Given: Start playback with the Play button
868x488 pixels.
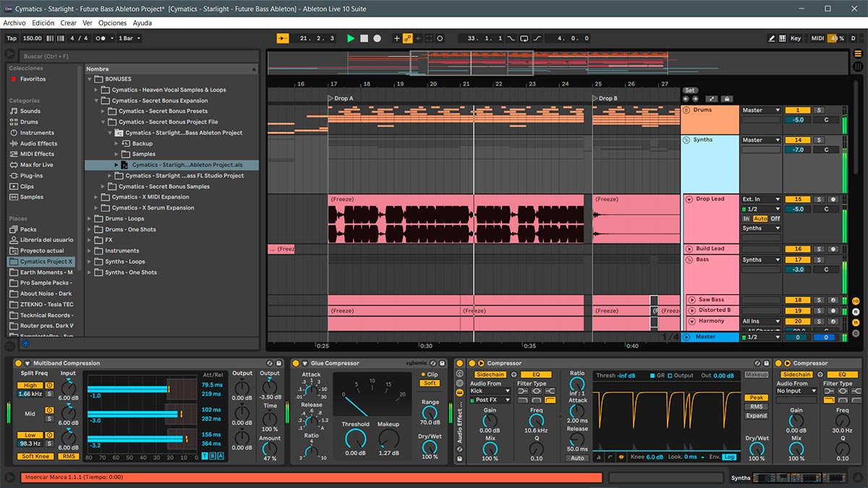Looking at the screenshot, I should pyautogui.click(x=351, y=38).
